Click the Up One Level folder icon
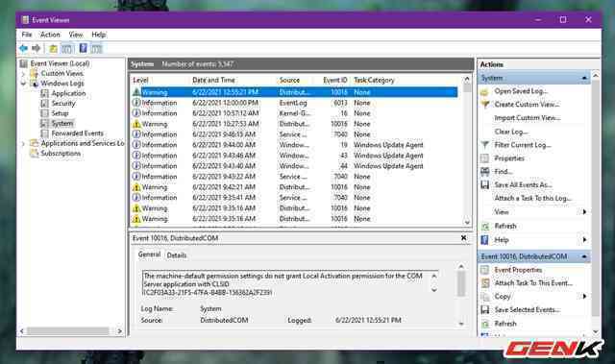Viewport: 615px width, 364px height. [x=53, y=49]
